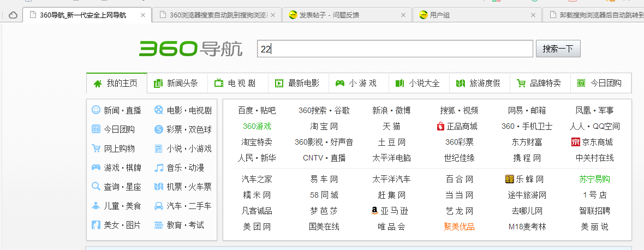This screenshot has width=644, height=250.
Task: Click the 搜索一下 search button
Action: (x=558, y=49)
